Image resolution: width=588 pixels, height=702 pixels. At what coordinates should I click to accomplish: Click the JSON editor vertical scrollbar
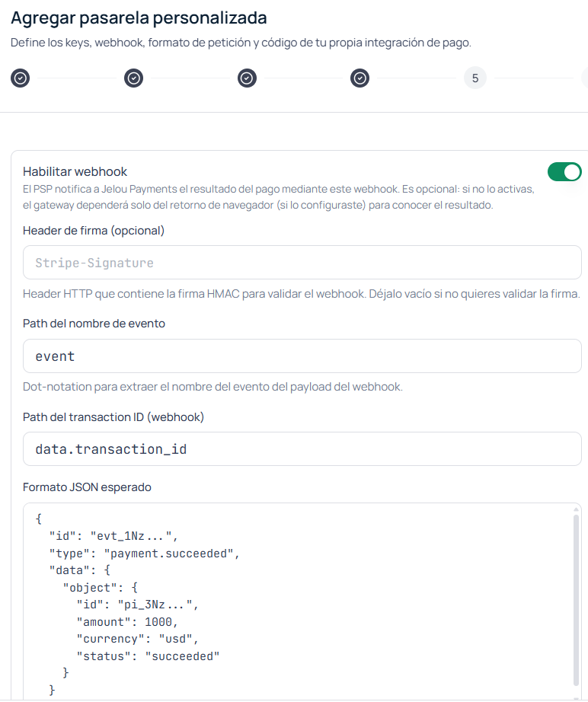pos(576,600)
